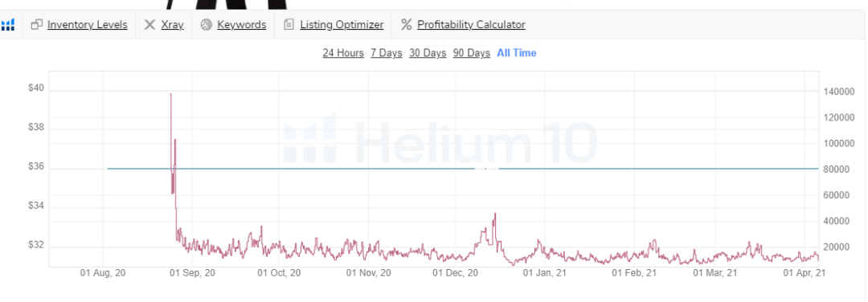Viewport: 868px width, 302px height.
Task: Click the 01 Dec, 20 date label
Action: click(456, 273)
